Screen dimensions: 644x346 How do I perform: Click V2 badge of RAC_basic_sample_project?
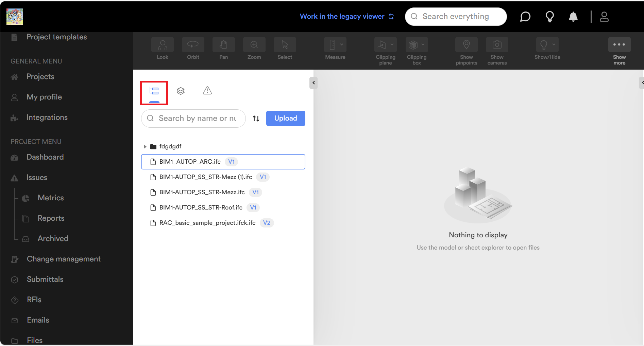tap(267, 223)
